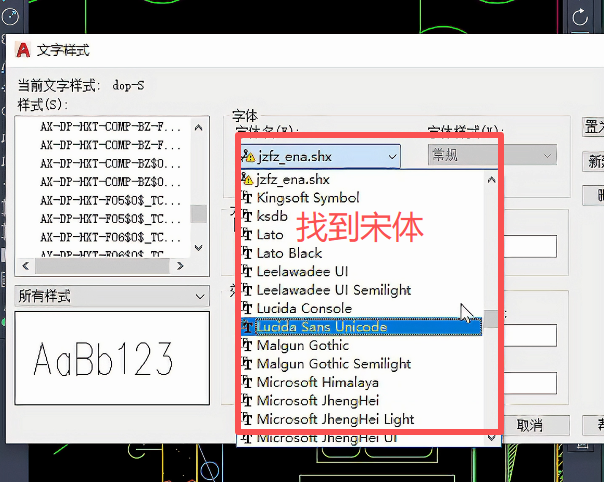Choose highlighted Lucida Sans Unicode font
Image resolution: width=604 pixels, height=482 pixels.
(x=320, y=327)
